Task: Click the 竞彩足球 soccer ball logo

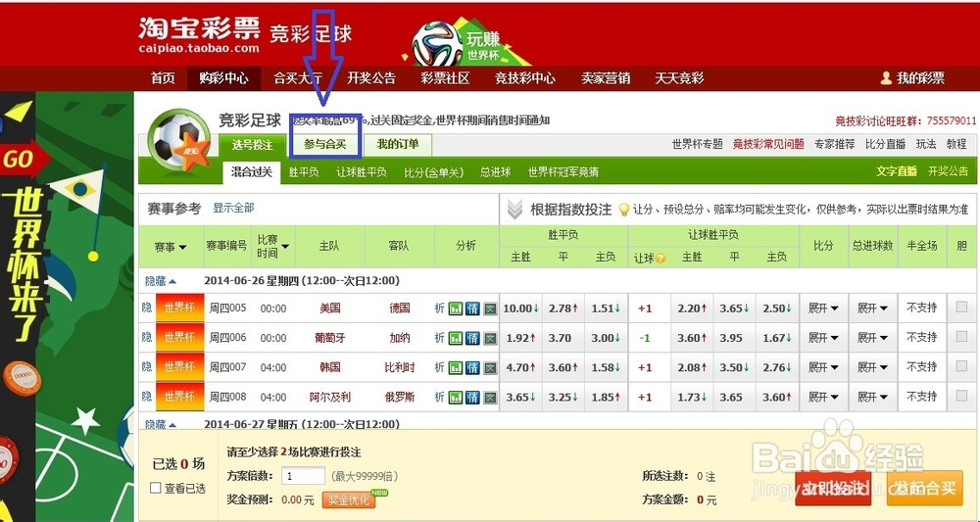Action: [179, 142]
